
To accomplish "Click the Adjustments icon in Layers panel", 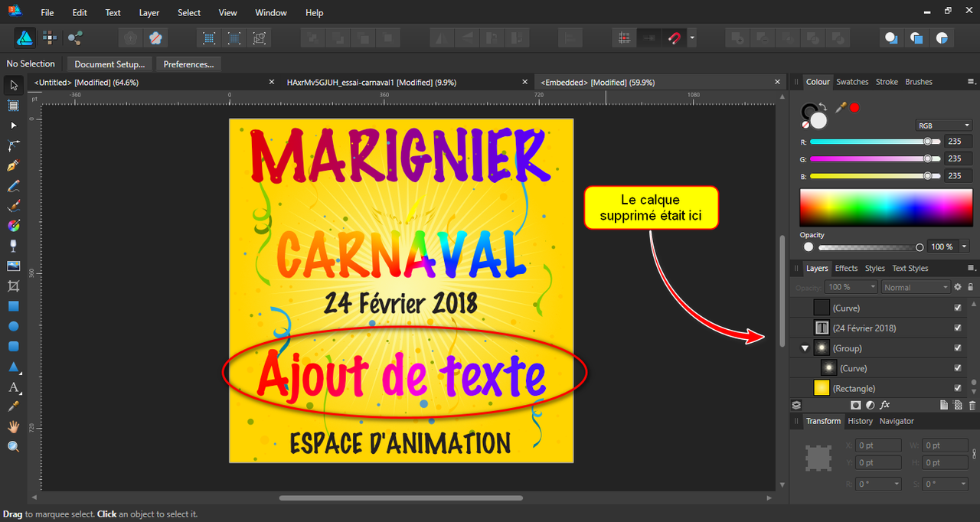I will 871,405.
